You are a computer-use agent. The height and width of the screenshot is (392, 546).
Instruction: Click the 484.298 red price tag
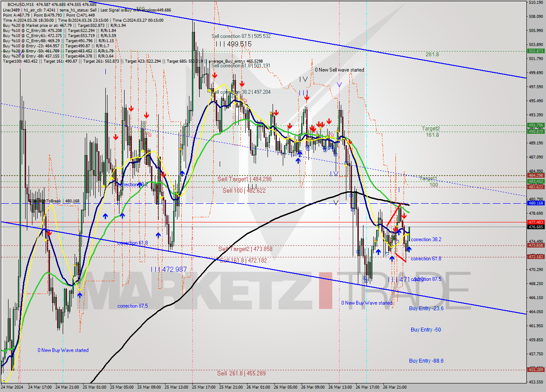click(x=536, y=176)
